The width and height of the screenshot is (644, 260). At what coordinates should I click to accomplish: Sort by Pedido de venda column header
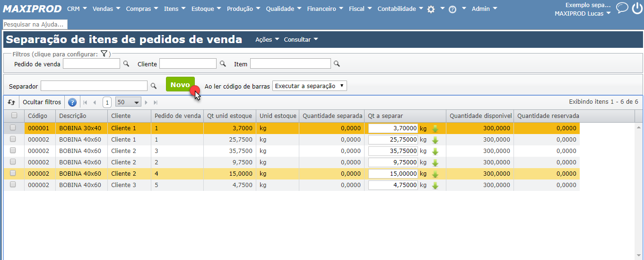(177, 116)
